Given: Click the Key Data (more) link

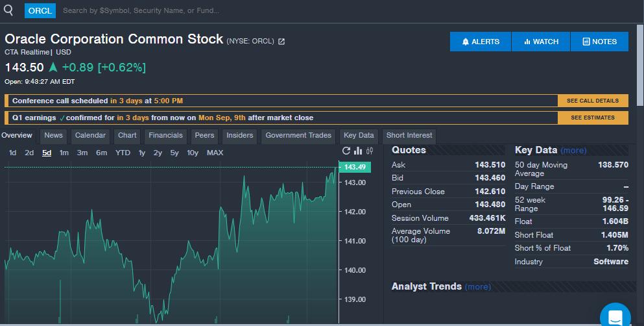Looking at the screenshot, I should pos(573,151).
